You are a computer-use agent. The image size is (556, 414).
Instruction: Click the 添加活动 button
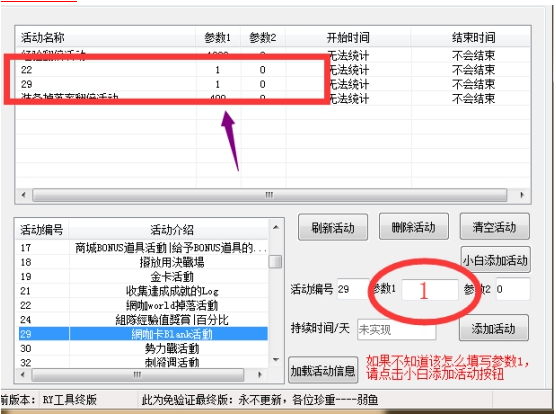(493, 328)
